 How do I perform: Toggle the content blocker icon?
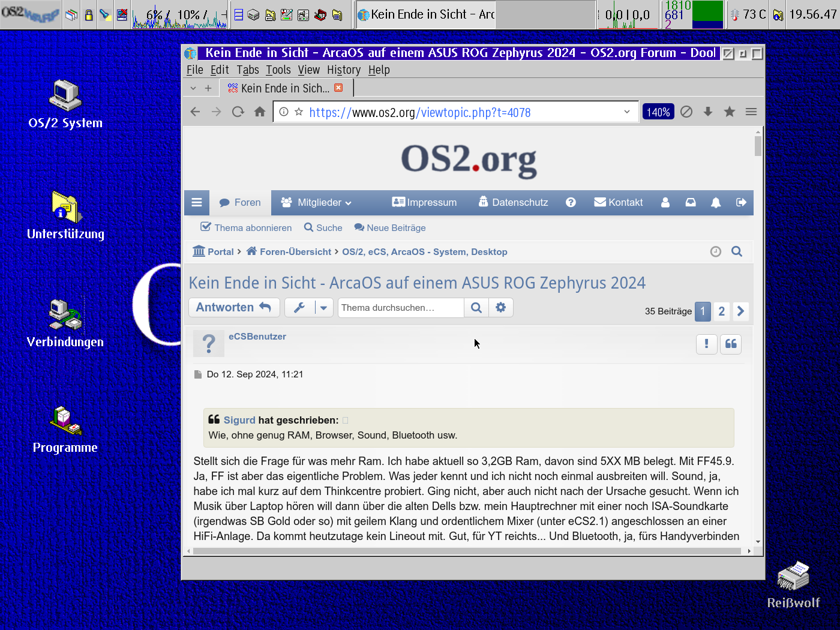pos(686,112)
